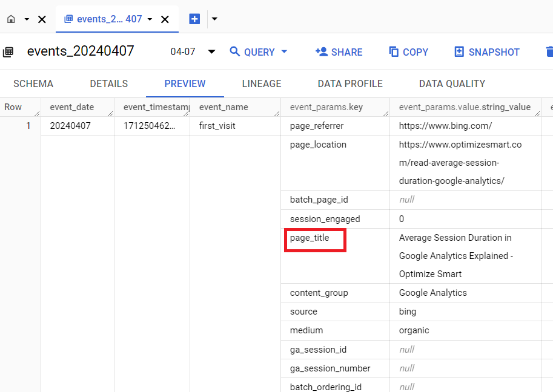Select the Lineage tab

(262, 83)
